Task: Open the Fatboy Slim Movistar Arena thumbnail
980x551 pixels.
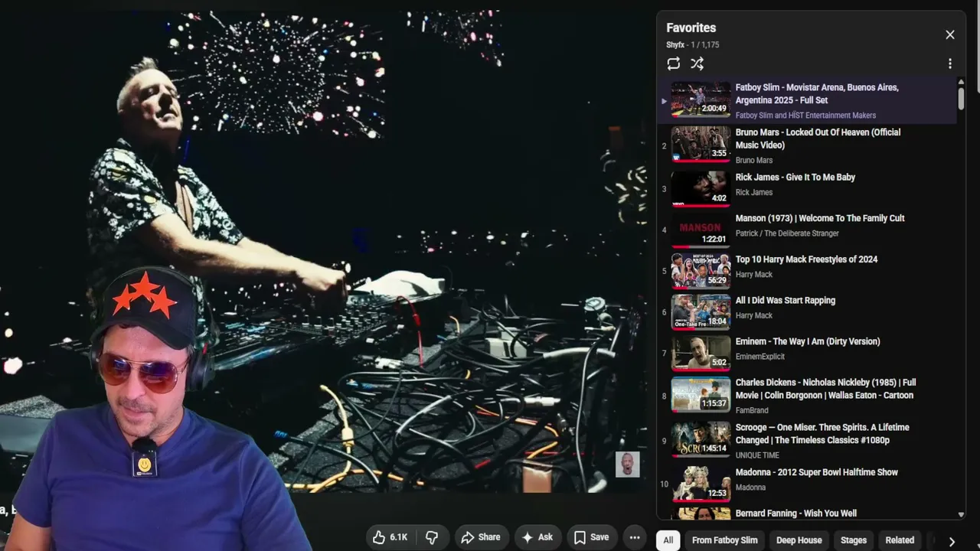Action: pyautogui.click(x=701, y=99)
